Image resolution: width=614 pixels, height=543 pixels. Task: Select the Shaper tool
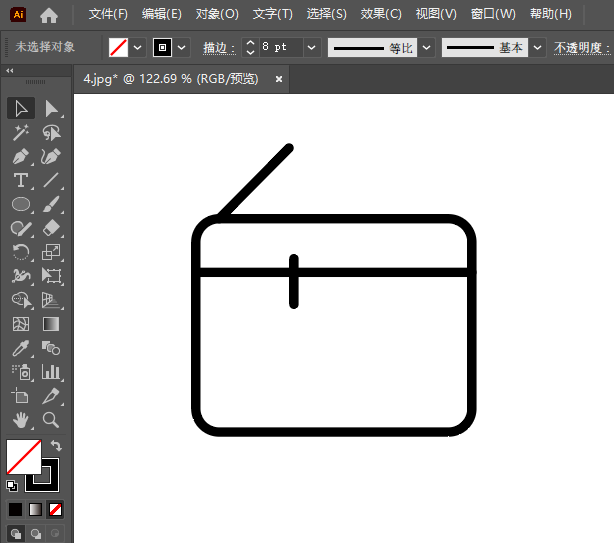[21, 228]
